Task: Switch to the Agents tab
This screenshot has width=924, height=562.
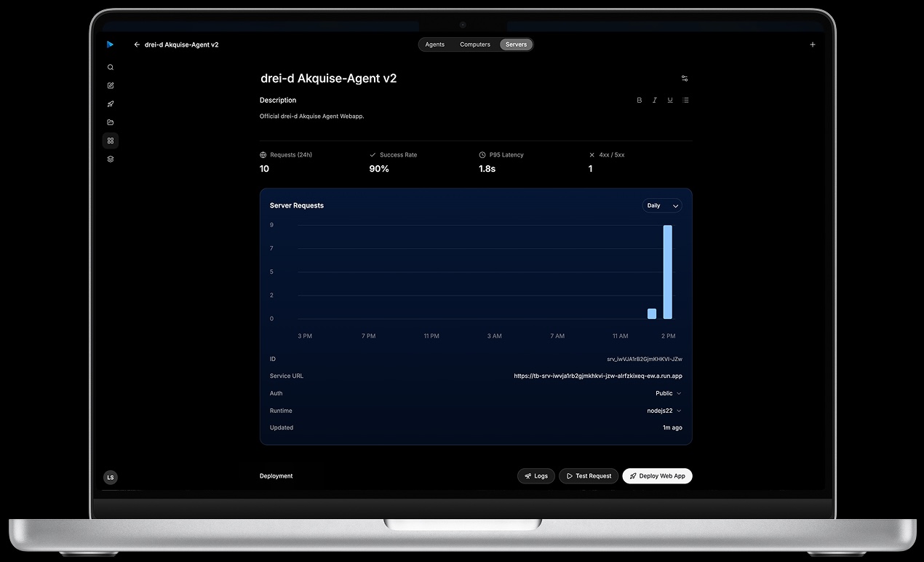Action: [435, 44]
